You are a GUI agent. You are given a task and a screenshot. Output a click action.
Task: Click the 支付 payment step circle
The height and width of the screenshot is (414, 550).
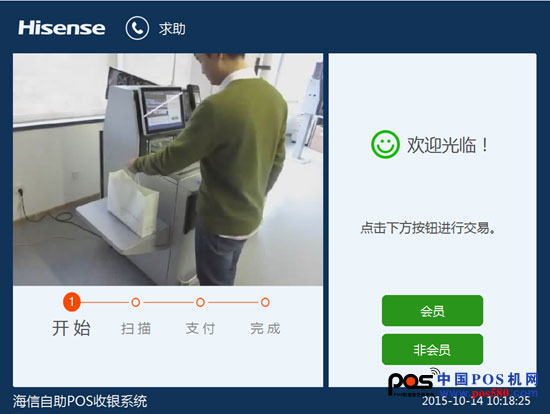point(200,302)
